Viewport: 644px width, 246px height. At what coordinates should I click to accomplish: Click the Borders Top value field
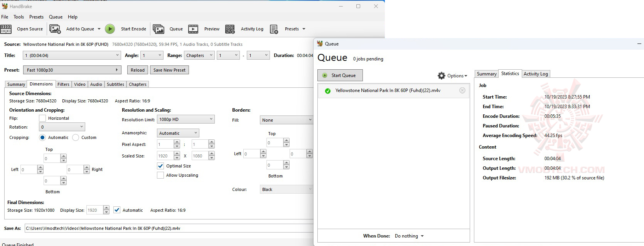pyautogui.click(x=275, y=143)
